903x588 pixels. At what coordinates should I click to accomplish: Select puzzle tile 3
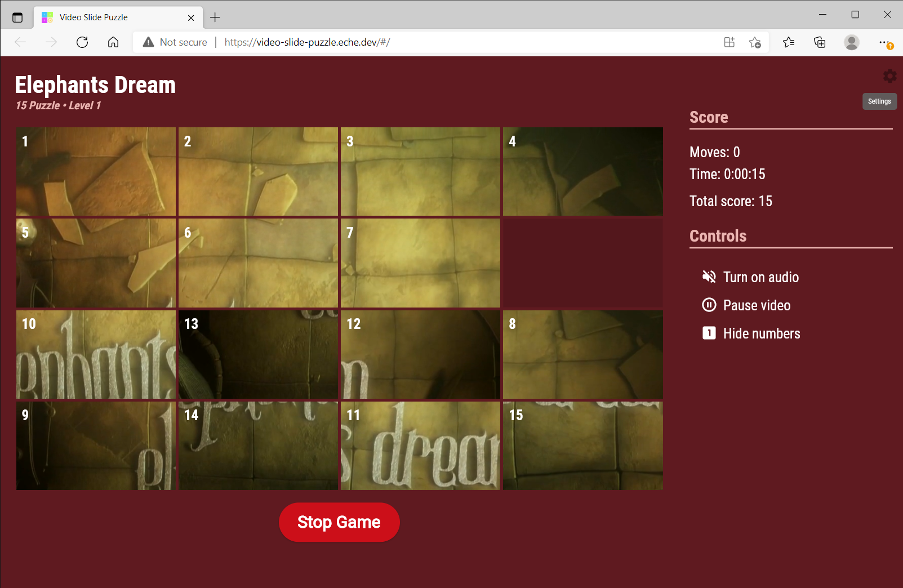(420, 171)
